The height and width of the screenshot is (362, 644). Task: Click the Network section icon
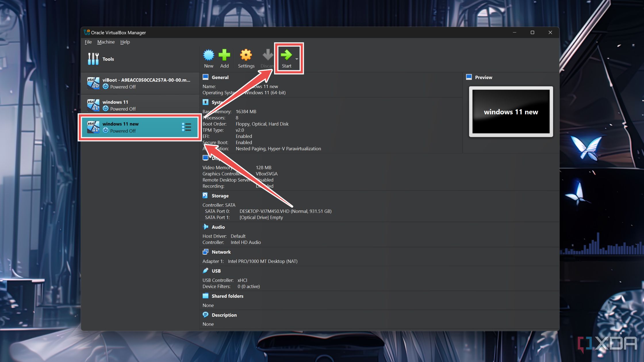click(x=206, y=251)
